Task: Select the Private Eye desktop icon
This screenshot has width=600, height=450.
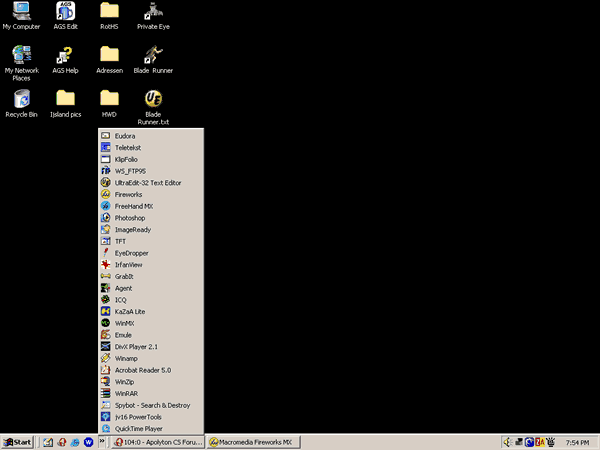Action: coord(153,13)
